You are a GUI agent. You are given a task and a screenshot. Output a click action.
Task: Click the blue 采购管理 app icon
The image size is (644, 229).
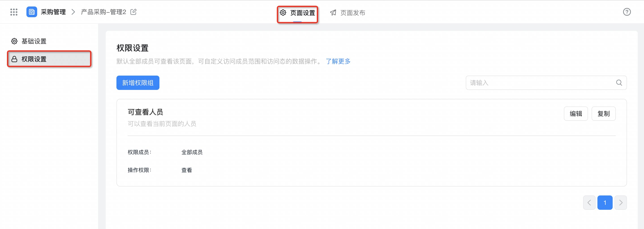tap(32, 12)
